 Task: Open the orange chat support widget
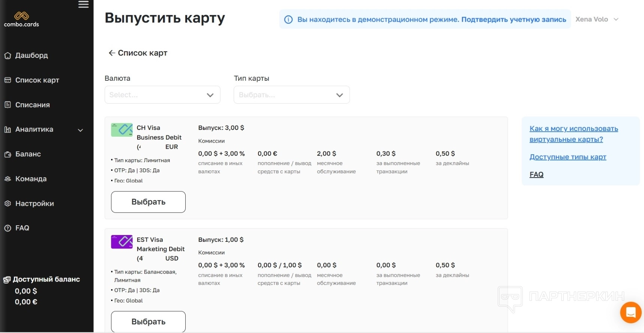[630, 312]
